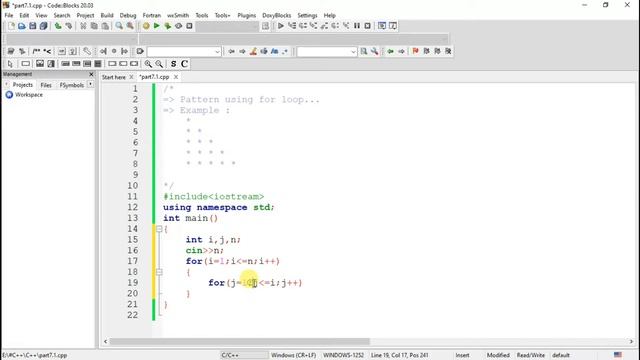Open the Project menu
The width and height of the screenshot is (640, 360).
[85, 15]
